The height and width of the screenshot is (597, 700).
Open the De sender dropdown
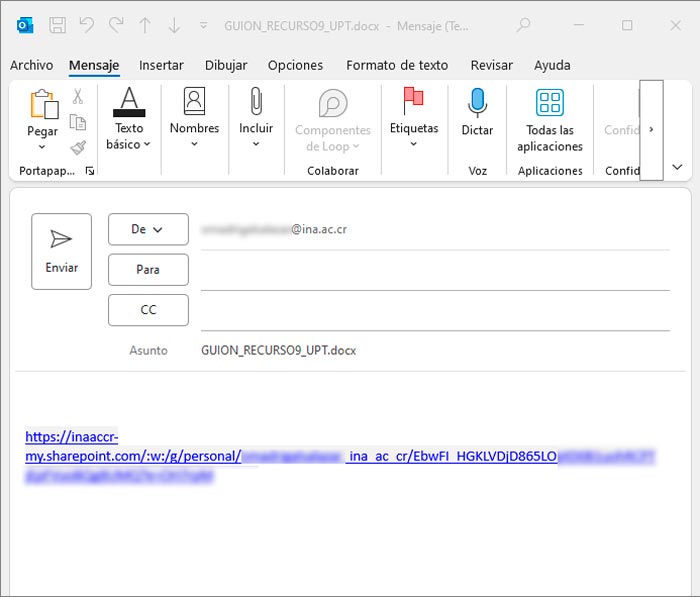pos(148,229)
